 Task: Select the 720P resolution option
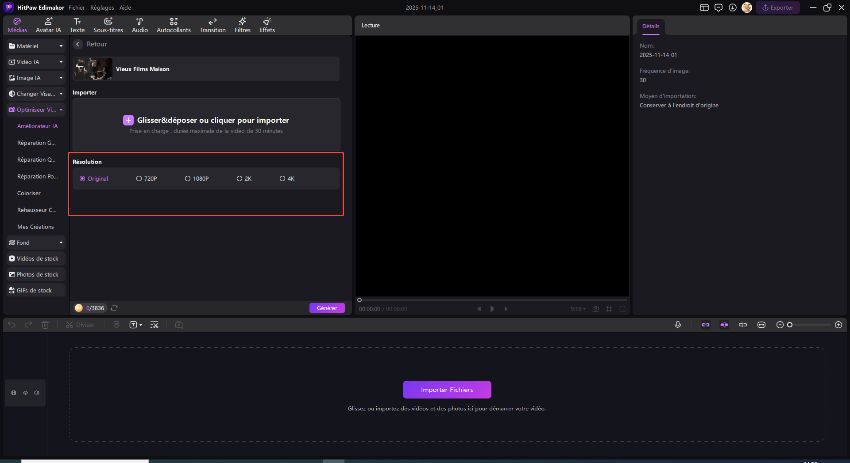146,178
